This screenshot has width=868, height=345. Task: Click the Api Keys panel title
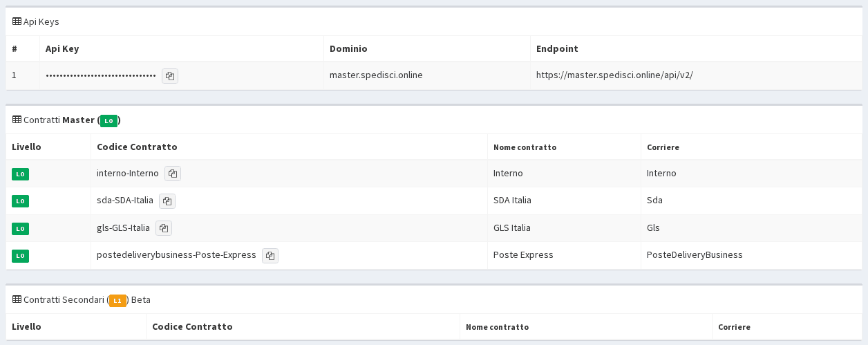click(x=41, y=21)
